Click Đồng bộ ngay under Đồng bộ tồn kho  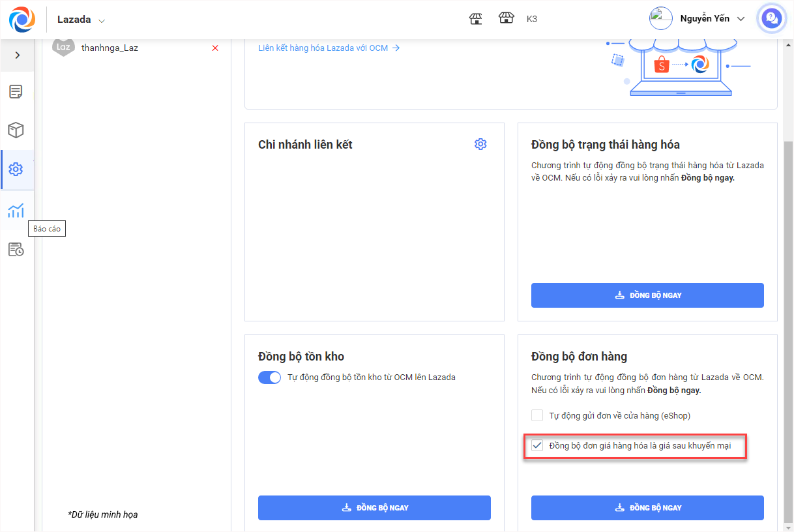pos(374,508)
